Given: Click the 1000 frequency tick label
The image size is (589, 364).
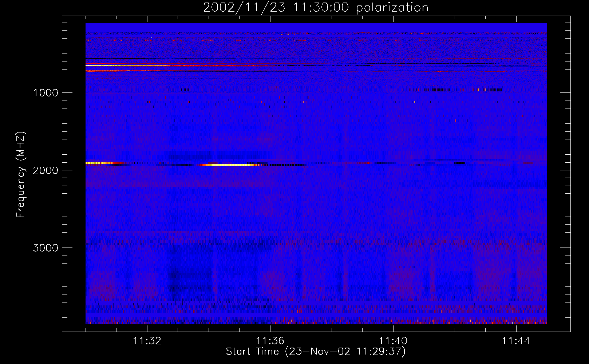Looking at the screenshot, I should pos(46,93).
